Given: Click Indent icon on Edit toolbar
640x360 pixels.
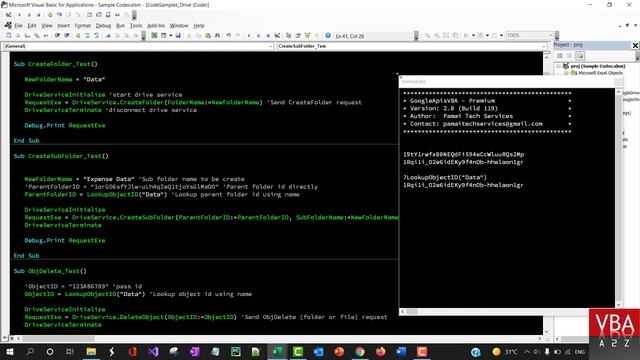Looking at the screenshot, I should [x=57, y=36].
